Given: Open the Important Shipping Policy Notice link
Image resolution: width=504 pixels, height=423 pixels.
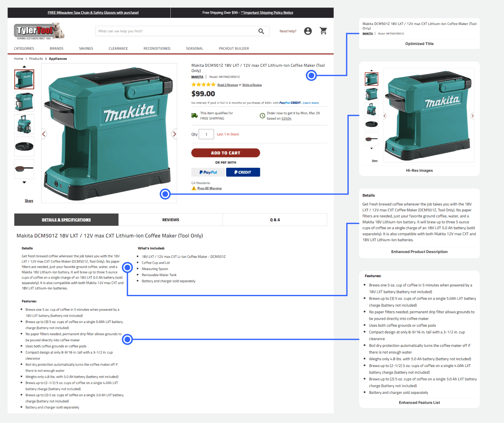Looking at the screenshot, I should 267,13.
